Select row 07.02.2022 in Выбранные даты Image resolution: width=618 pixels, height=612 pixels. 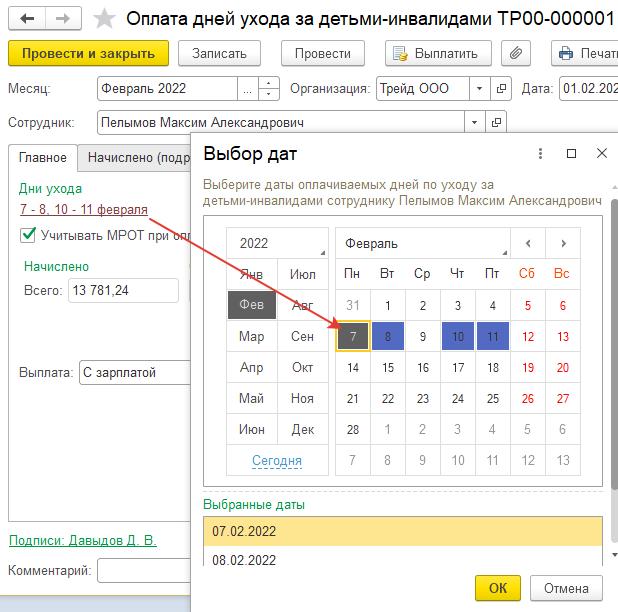403,531
